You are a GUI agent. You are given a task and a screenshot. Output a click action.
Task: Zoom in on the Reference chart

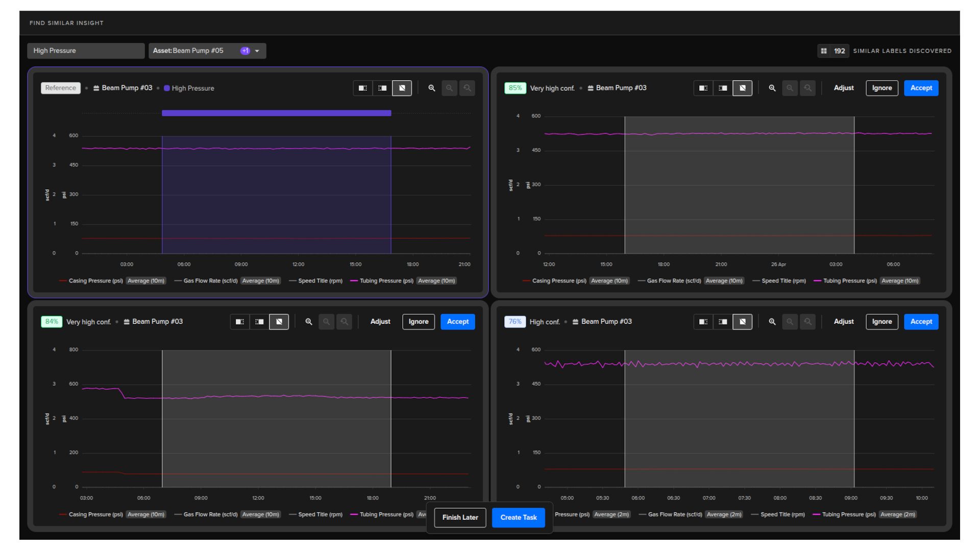point(432,88)
